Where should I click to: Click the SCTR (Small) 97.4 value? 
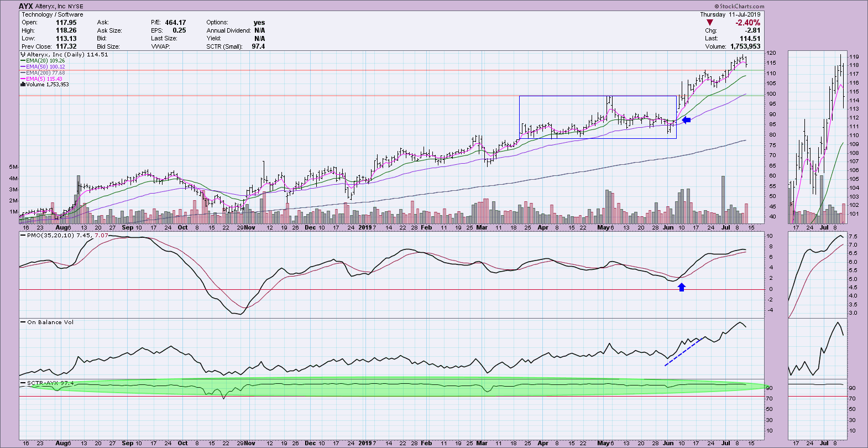point(258,46)
